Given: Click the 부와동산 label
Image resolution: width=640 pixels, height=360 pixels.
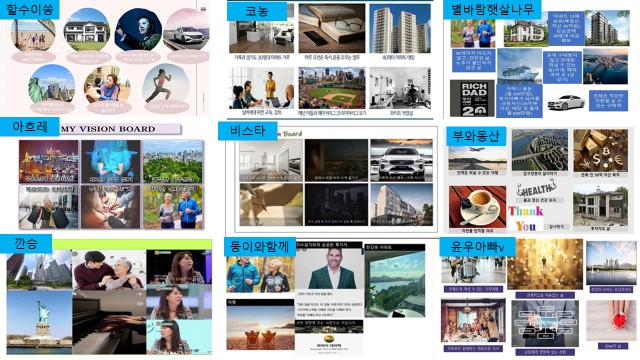Looking at the screenshot, I should [476, 136].
